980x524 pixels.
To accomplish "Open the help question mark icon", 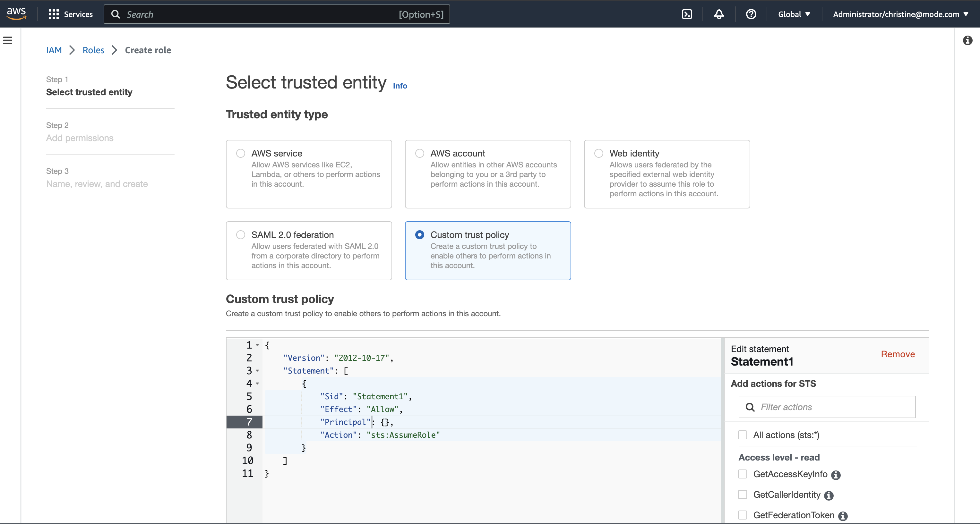I will [x=751, y=14].
